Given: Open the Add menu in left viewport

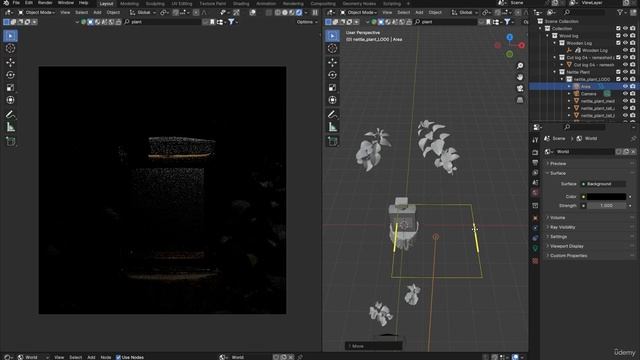Looking at the screenshot, I should [97, 13].
